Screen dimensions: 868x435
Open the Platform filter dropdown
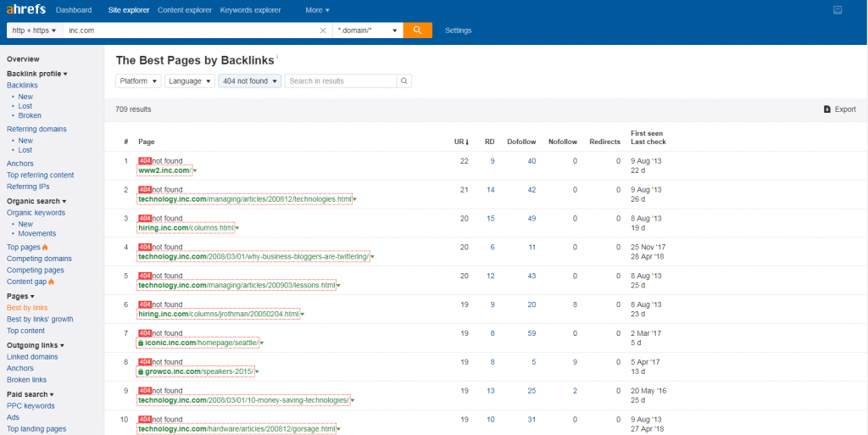click(138, 81)
